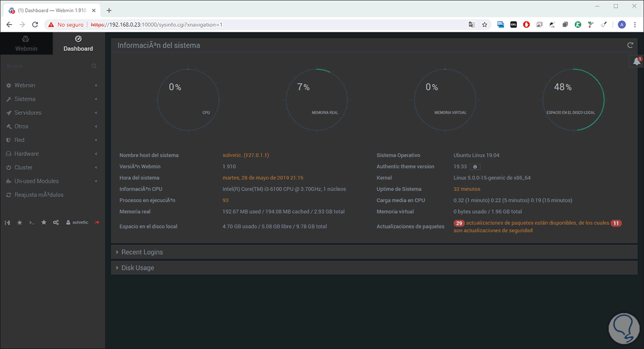Screen dimensions: 644x349
Task: Expand the Otros menu category
Action: (x=52, y=126)
